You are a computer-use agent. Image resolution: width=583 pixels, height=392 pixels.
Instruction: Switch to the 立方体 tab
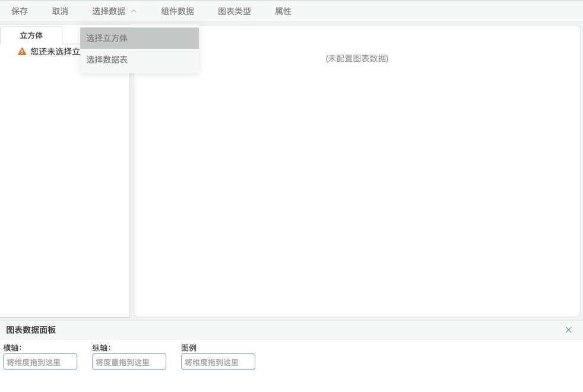point(31,36)
